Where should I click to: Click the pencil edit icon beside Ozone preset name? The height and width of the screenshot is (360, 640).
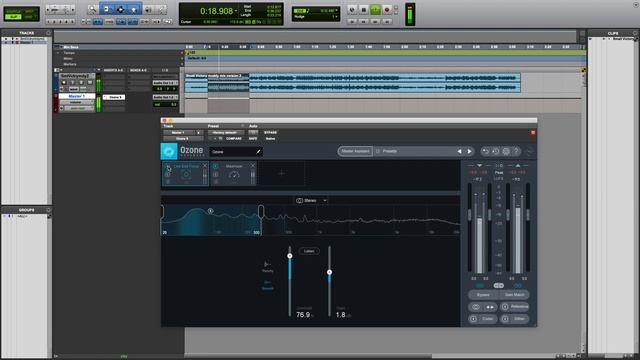pyautogui.click(x=258, y=152)
